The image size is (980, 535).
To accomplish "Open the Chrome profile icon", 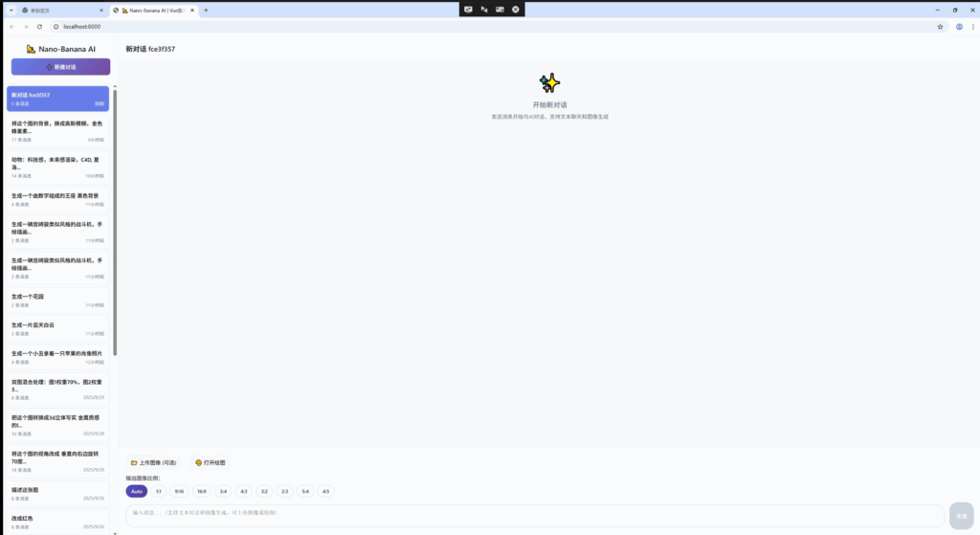I will pyautogui.click(x=959, y=27).
